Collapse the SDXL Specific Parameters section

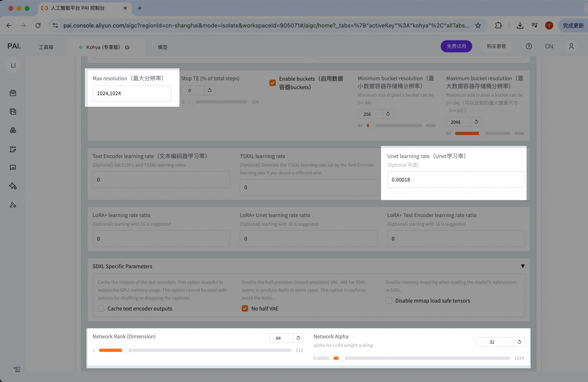(523, 266)
